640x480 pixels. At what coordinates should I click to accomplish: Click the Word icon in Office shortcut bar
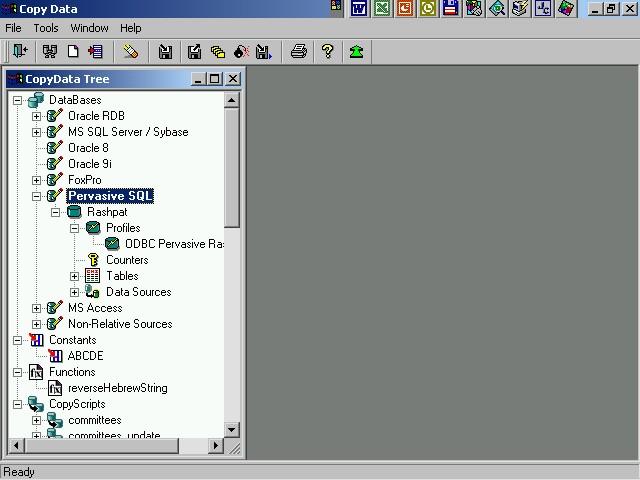[358, 9]
